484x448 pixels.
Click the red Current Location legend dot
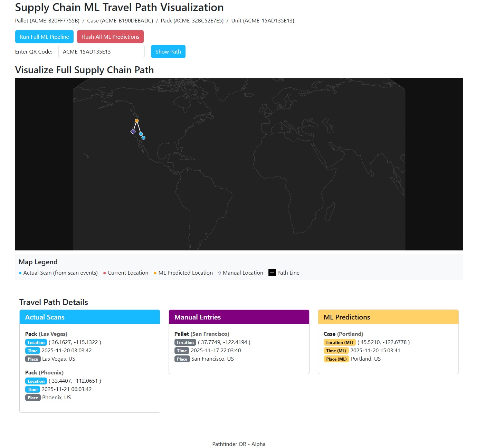pos(104,273)
